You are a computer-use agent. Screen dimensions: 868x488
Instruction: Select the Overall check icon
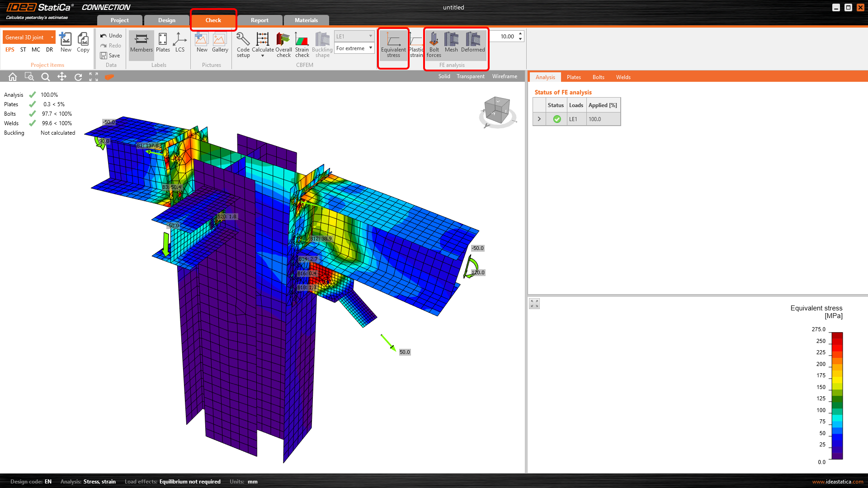(283, 40)
